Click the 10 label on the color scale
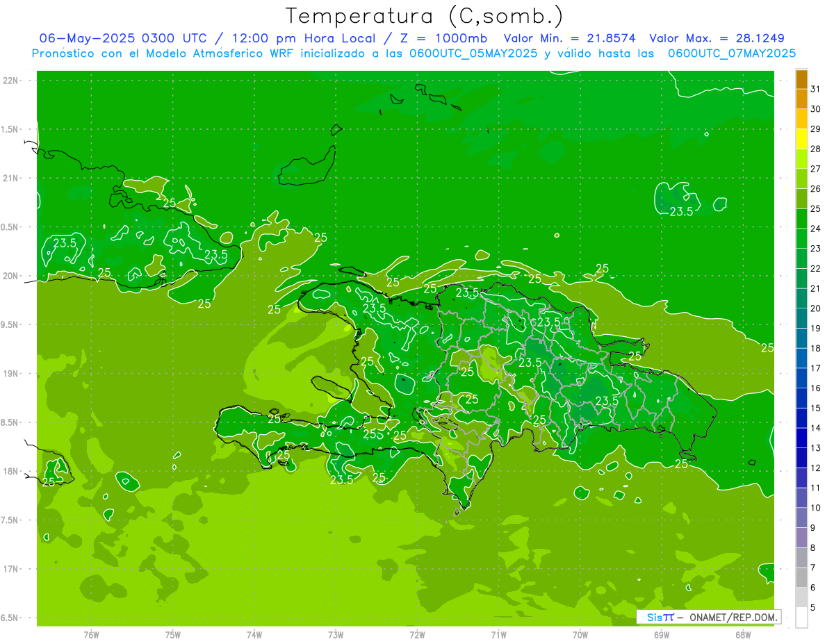834x644 pixels. [816, 508]
